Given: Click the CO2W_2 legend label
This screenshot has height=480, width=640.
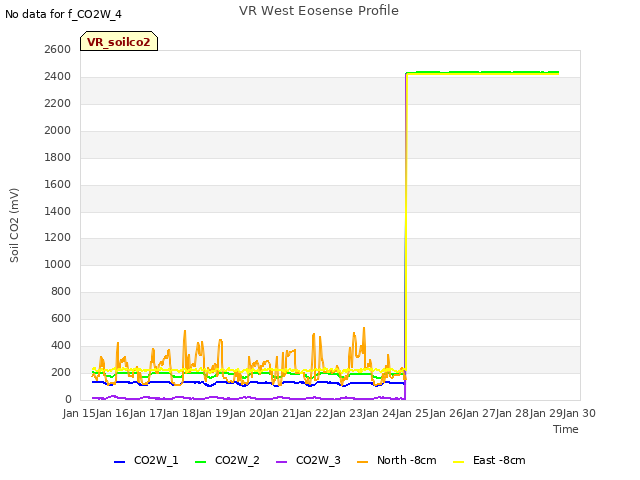Looking at the screenshot, I should coord(237,460).
